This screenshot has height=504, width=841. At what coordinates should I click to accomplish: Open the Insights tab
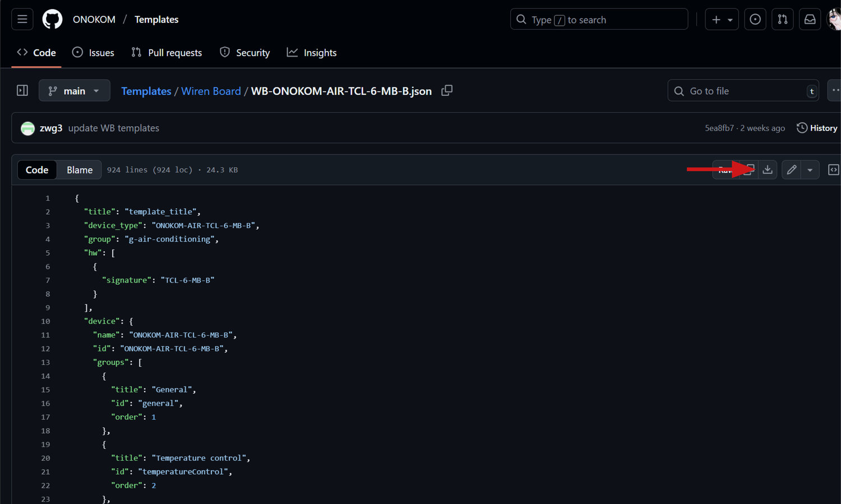tap(312, 53)
